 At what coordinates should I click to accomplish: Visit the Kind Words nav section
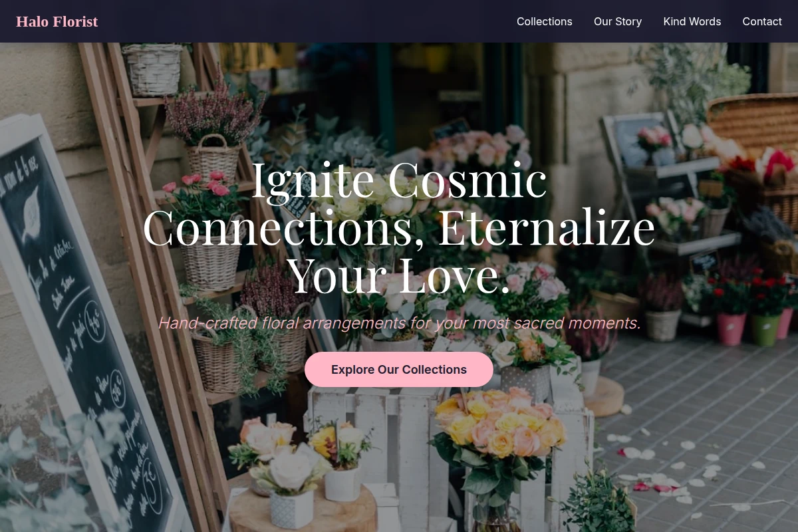tap(692, 21)
